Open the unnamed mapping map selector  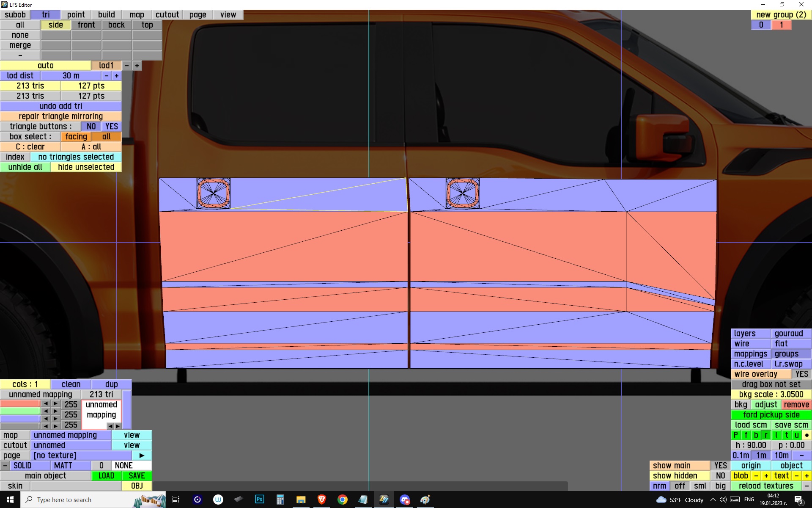click(70, 435)
